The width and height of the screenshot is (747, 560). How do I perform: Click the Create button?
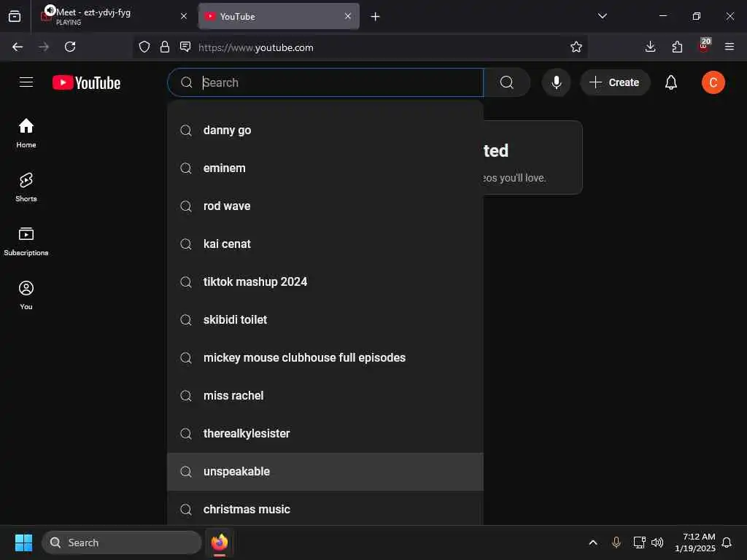(614, 82)
